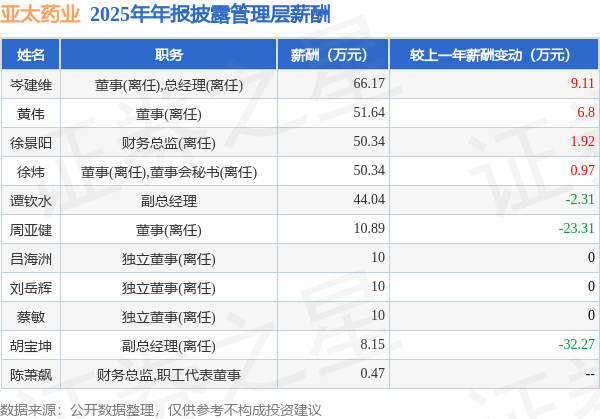Click the name 谭钦水
Screen dimensions: 600x419
[x=31, y=201]
